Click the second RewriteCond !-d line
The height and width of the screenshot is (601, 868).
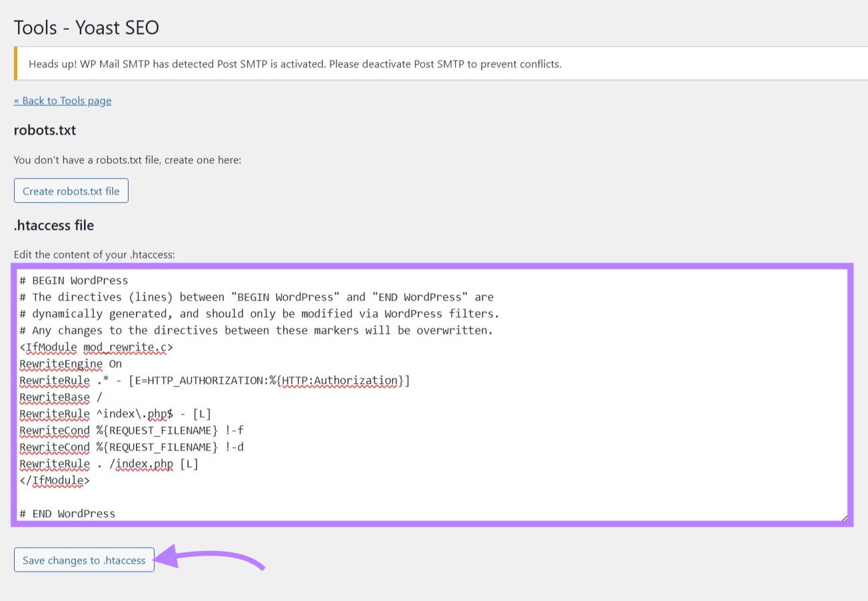pos(132,447)
